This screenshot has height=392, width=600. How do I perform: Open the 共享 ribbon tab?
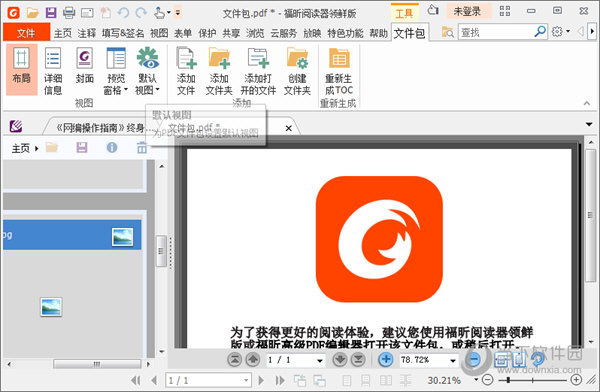(x=232, y=33)
